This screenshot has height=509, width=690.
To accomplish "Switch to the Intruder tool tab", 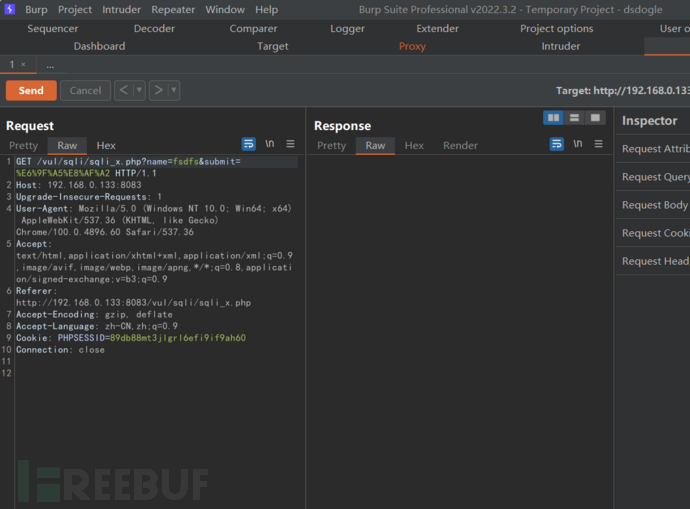I will [561, 46].
